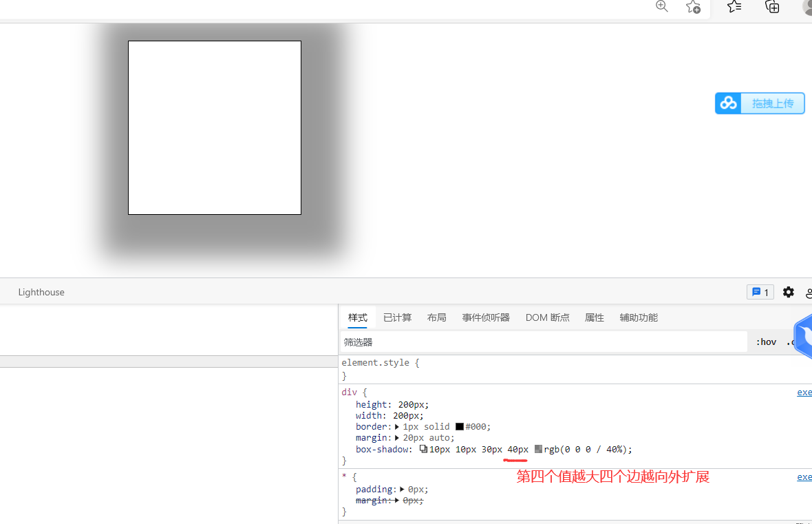Switch to the Lighthouse panel tab

41,293
